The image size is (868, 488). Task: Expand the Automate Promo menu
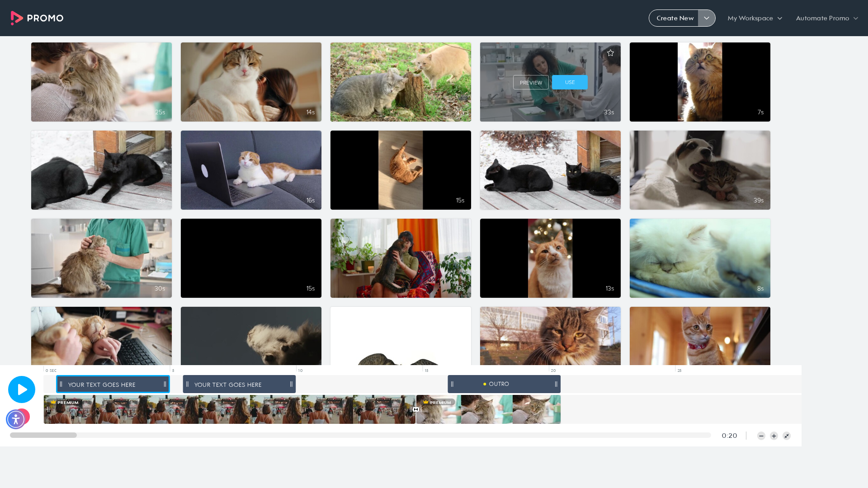pos(827,18)
